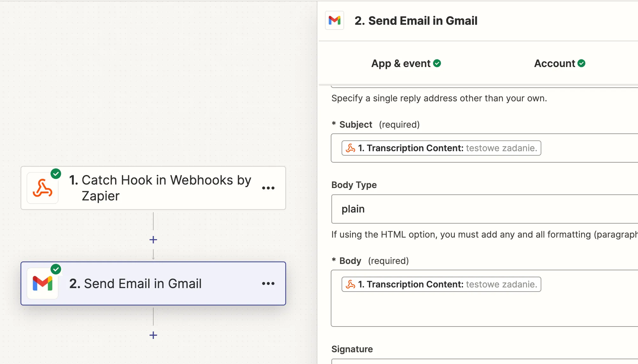Click the Body Type label

click(354, 185)
